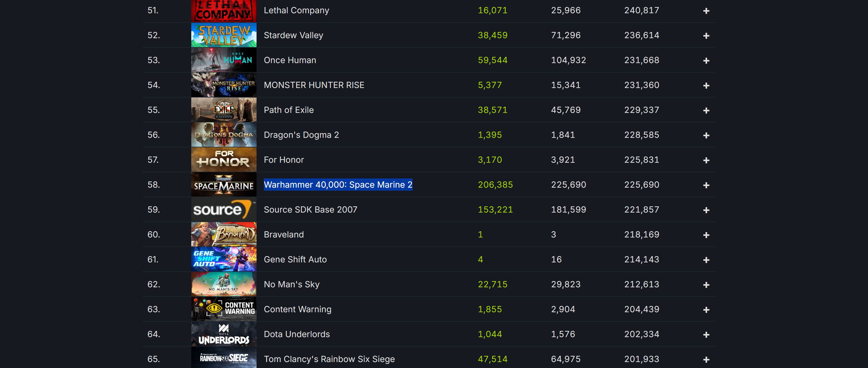This screenshot has height=368, width=868.
Task: Open the Stardew Valley title link
Action: click(293, 35)
